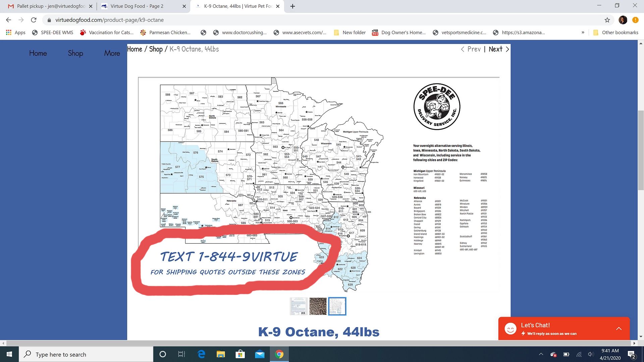The image size is (644, 362).
Task: Click the Home breadcrumb link
Action: click(135, 49)
